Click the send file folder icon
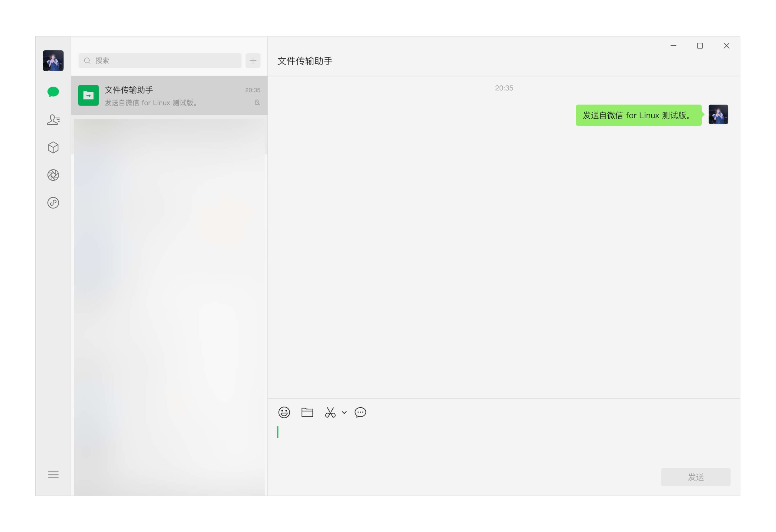Image resolution: width=776 pixels, height=532 pixels. point(307,412)
